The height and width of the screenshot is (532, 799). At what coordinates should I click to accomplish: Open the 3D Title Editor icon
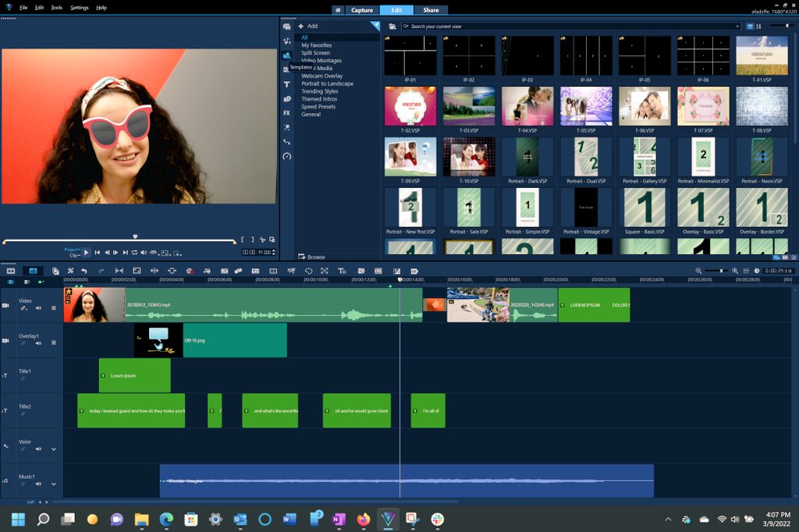(x=342, y=271)
